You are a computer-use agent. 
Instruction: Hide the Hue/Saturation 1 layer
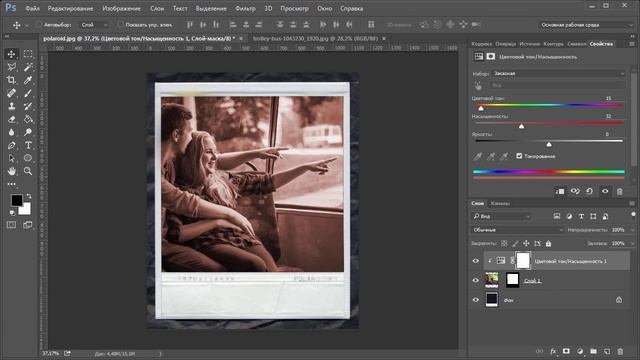[x=476, y=261]
